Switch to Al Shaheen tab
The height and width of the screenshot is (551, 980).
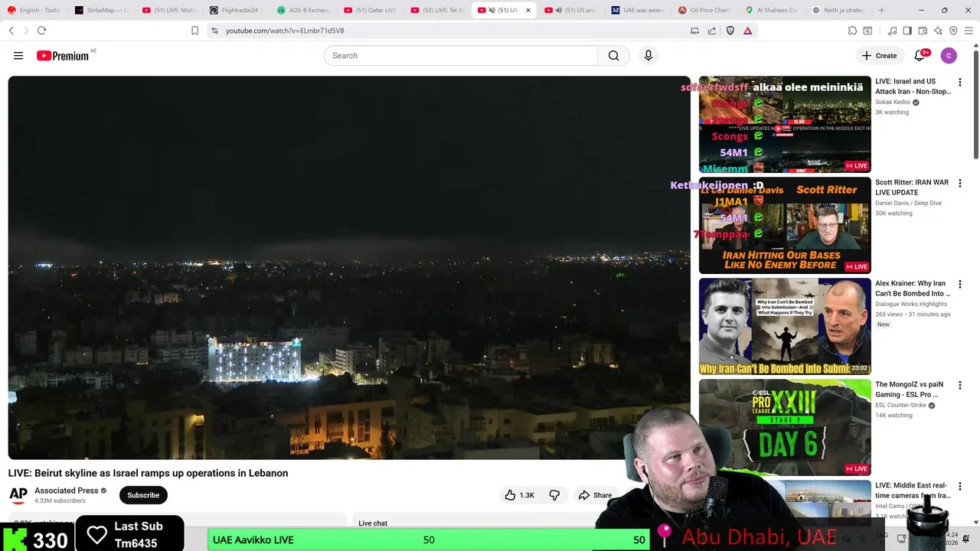pyautogui.click(x=773, y=10)
